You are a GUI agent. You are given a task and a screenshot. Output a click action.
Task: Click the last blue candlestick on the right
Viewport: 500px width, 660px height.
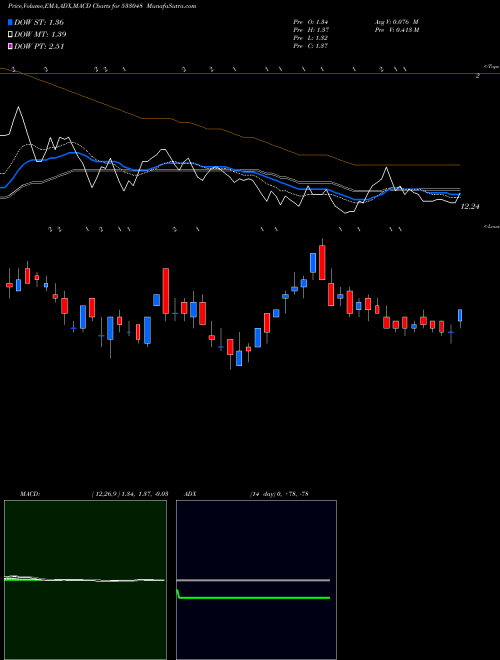point(460,315)
